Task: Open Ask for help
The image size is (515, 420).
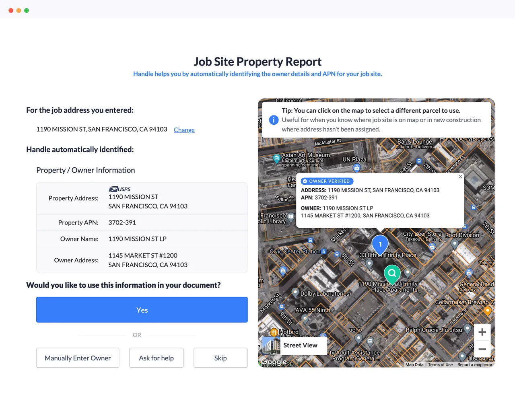Action: pos(156,358)
